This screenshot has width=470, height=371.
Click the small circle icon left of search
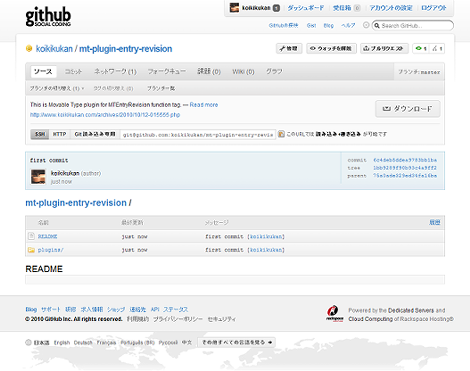point(366,25)
